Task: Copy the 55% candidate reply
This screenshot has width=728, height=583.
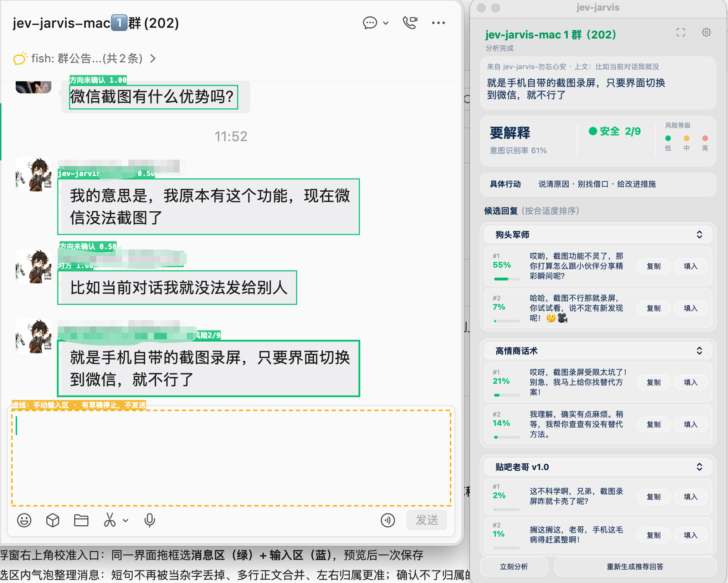Action: click(653, 266)
